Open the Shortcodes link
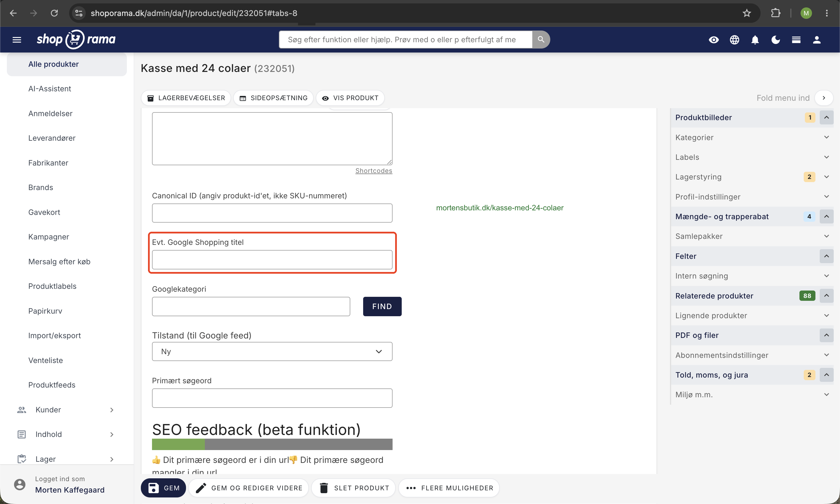The image size is (840, 504). pyautogui.click(x=374, y=171)
